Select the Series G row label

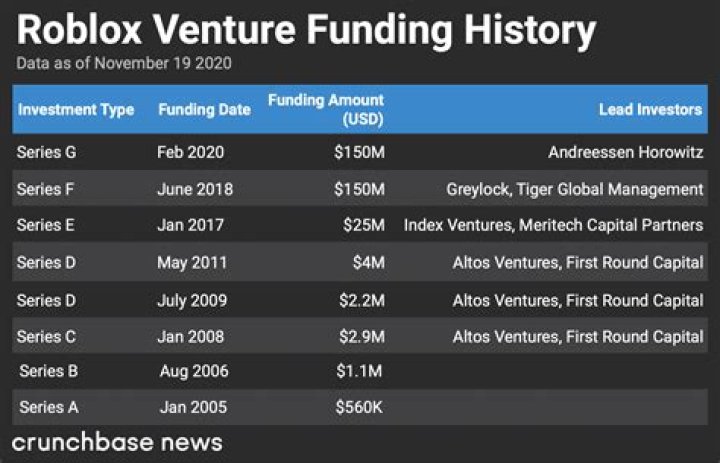[47, 153]
